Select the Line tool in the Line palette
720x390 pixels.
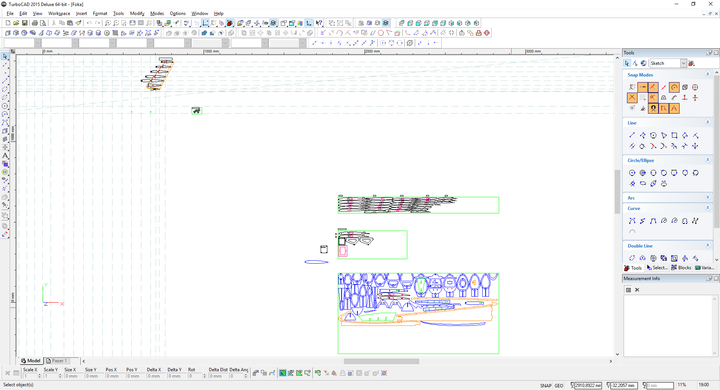632,135
